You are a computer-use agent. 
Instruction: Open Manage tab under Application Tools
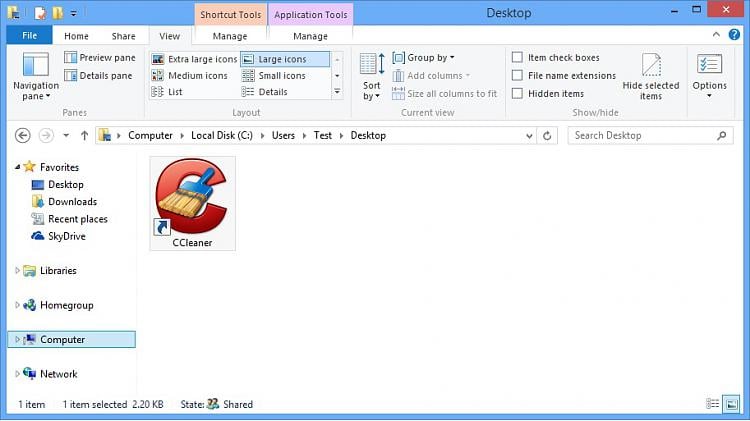(x=310, y=36)
